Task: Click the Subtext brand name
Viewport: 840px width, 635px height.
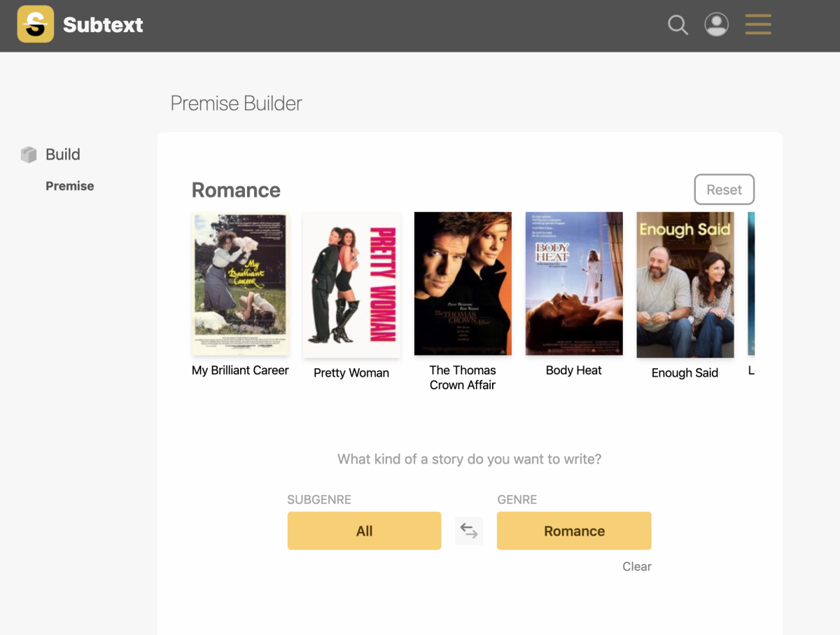Action: click(x=103, y=25)
